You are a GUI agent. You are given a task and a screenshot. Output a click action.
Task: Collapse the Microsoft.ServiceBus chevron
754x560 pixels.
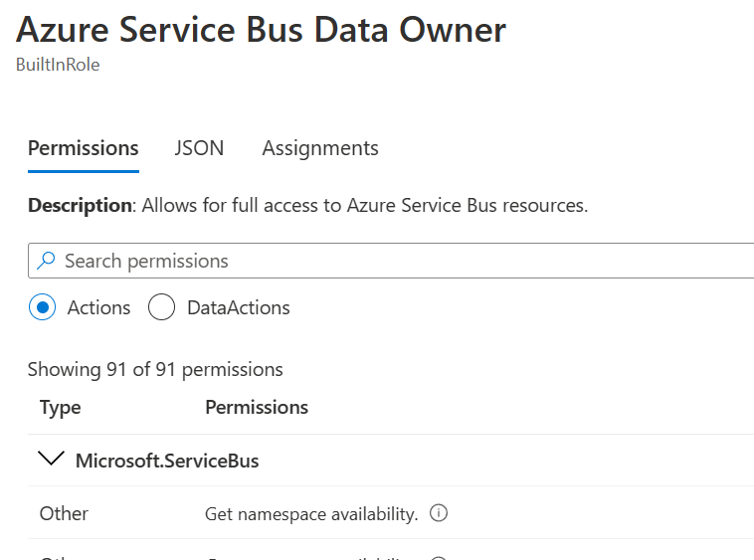48,460
